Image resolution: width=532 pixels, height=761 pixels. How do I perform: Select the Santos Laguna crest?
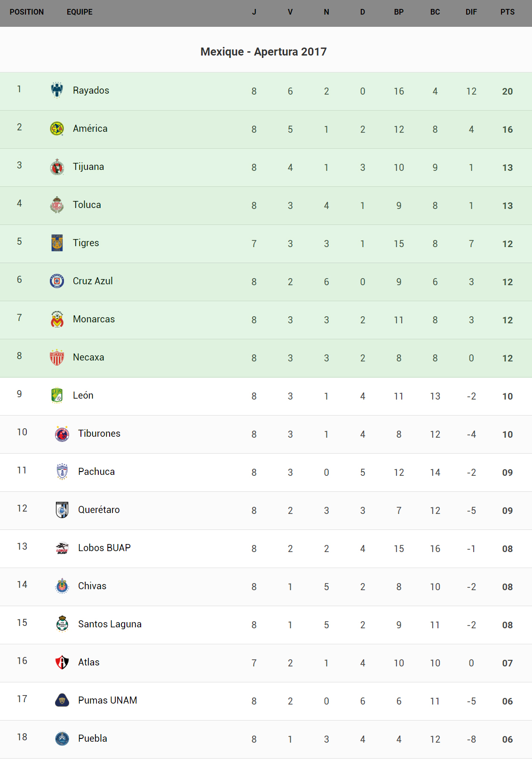62,624
